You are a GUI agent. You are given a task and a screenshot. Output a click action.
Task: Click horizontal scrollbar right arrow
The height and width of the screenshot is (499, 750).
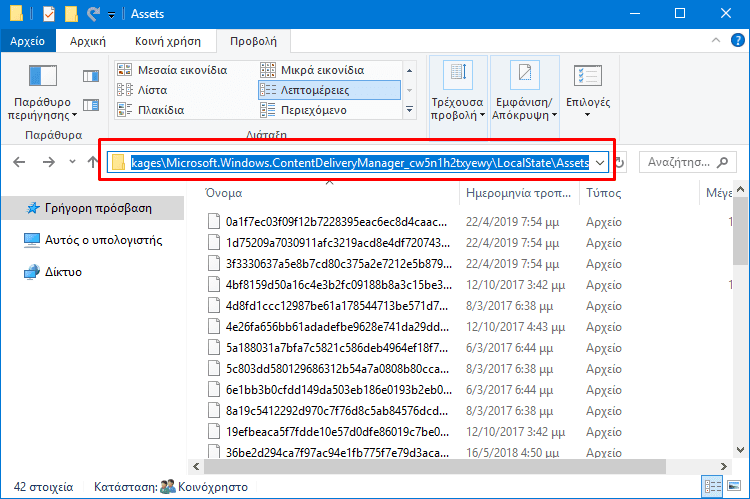click(x=723, y=466)
